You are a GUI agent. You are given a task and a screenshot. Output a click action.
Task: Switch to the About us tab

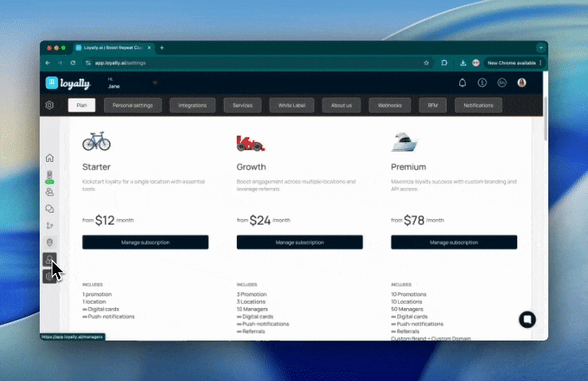click(x=341, y=106)
